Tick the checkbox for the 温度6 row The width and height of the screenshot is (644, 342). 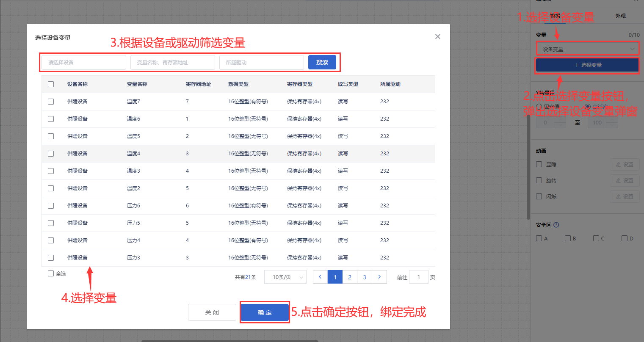pos(51,119)
